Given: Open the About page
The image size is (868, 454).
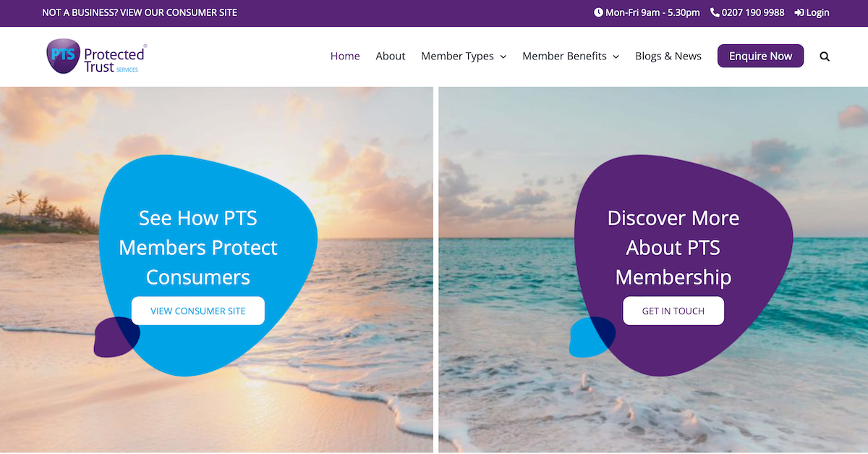Looking at the screenshot, I should click(391, 56).
